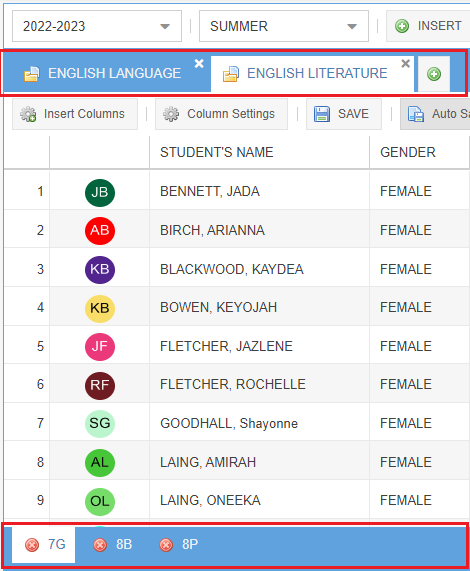
Task: Select the name BLACKWOOD, KAYDEA
Action: tap(232, 269)
